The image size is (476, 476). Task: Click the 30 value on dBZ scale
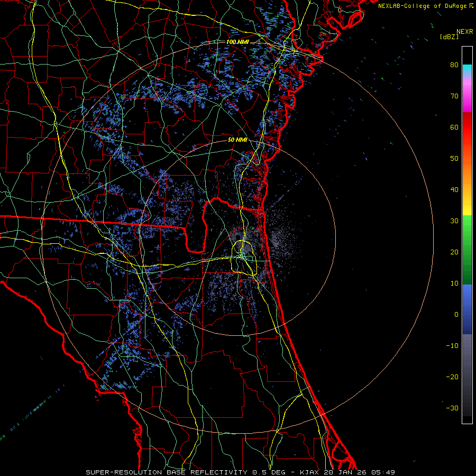[454, 221]
